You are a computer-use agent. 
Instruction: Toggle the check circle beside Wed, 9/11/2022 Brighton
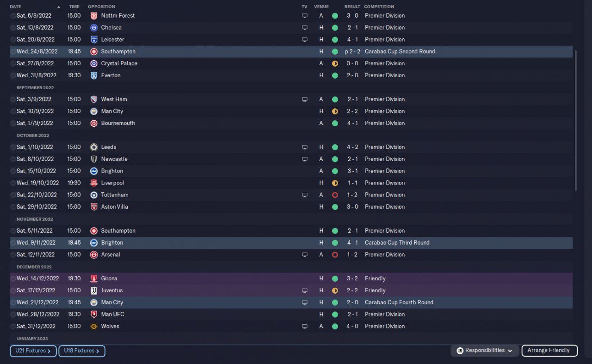(x=13, y=242)
